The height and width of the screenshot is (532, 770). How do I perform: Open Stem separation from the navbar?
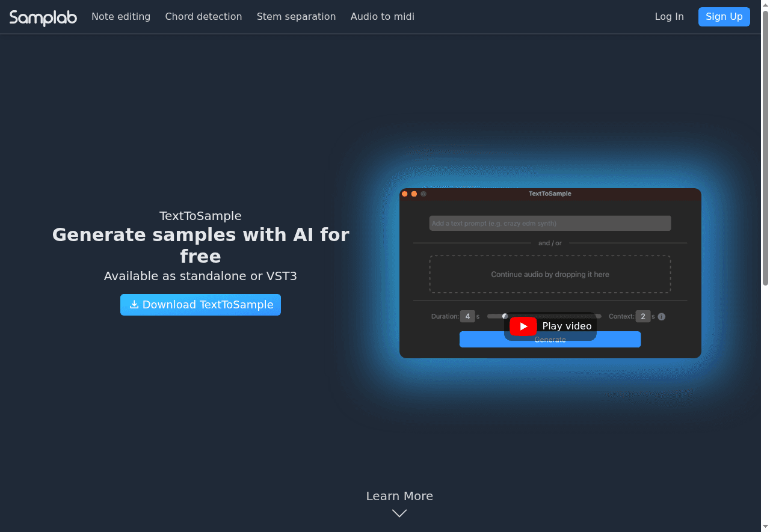(x=296, y=17)
